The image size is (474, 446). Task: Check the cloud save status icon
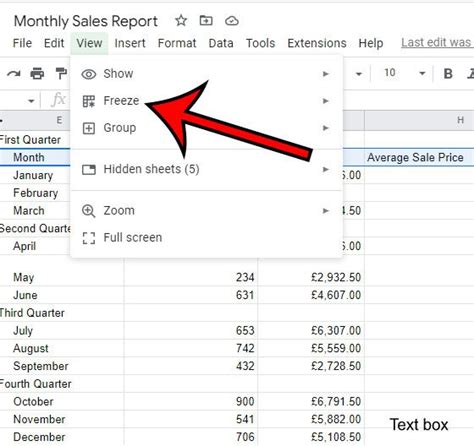pyautogui.click(x=232, y=21)
